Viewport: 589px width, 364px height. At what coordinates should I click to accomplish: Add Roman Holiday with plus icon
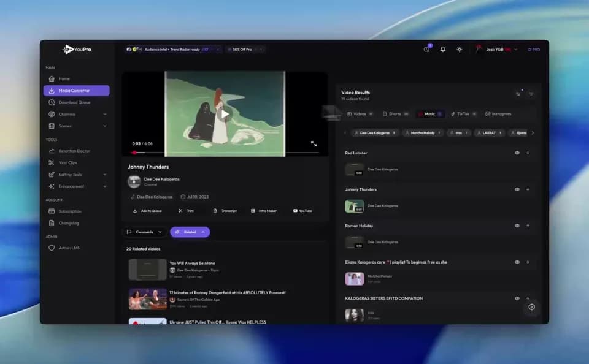(528, 226)
